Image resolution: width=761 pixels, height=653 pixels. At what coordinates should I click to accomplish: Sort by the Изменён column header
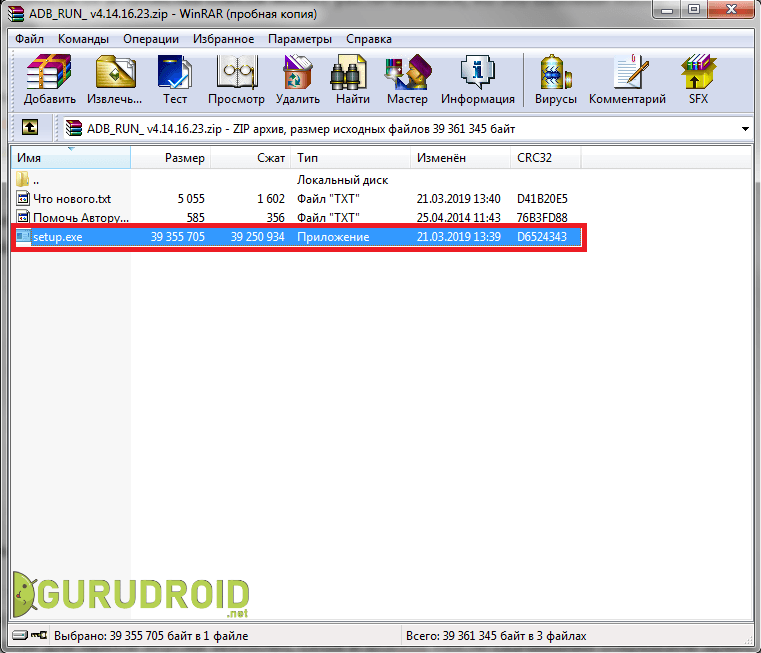(x=461, y=157)
